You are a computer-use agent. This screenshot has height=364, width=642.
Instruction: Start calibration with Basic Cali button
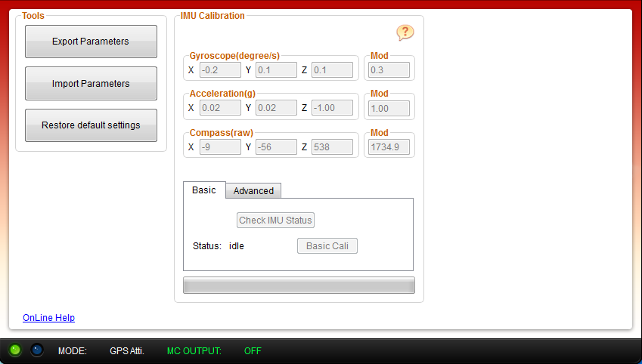coord(327,246)
